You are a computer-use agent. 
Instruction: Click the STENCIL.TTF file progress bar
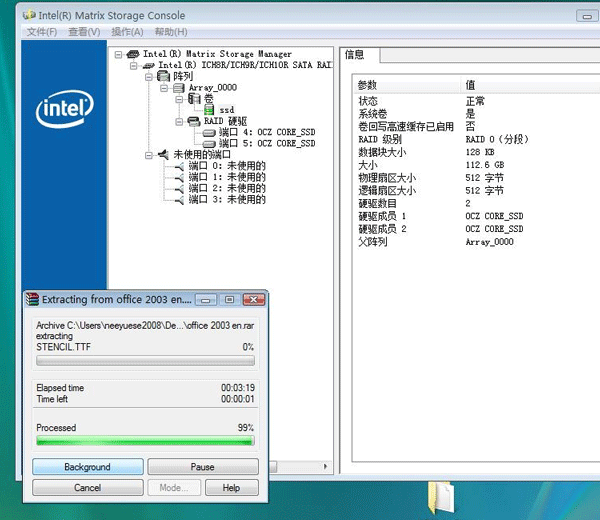(x=145, y=360)
